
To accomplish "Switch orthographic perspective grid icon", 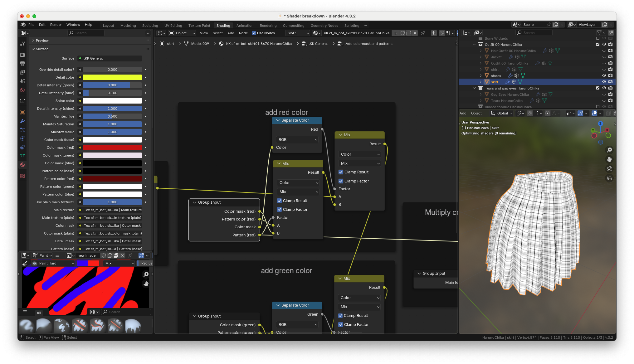I will (x=609, y=178).
